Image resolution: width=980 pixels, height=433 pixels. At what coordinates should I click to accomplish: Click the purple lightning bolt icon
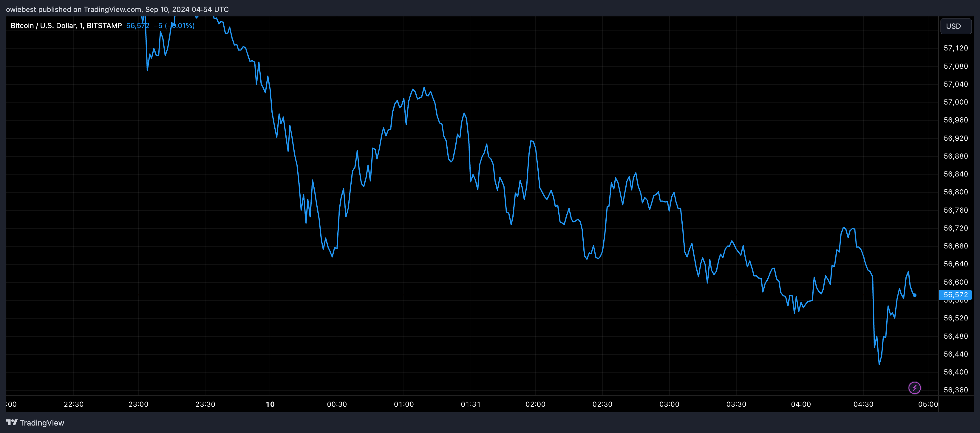(915, 388)
